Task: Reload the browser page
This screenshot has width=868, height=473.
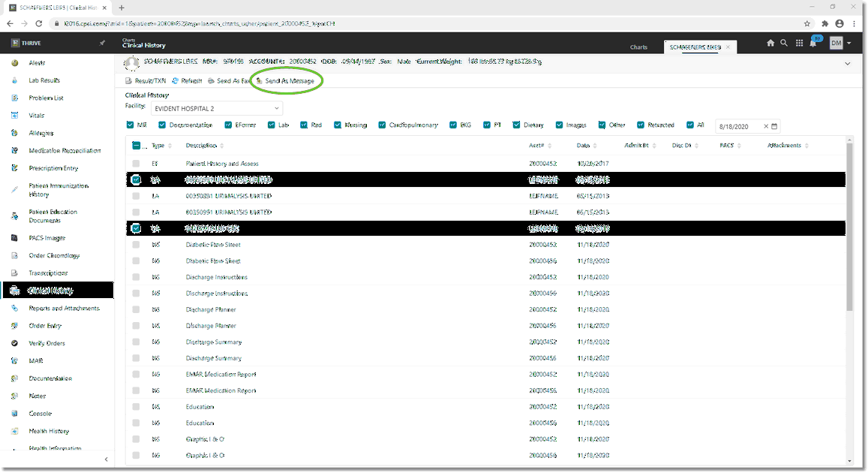Action: pyautogui.click(x=39, y=23)
